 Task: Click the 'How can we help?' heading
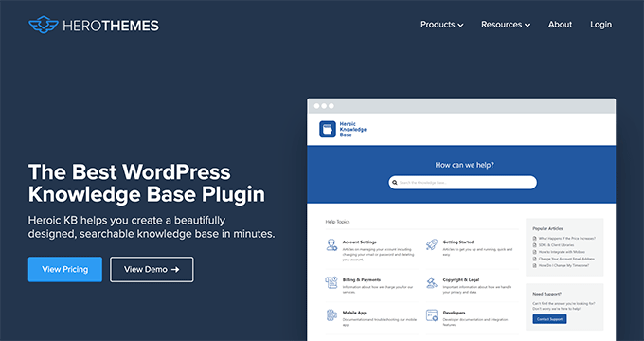pyautogui.click(x=464, y=165)
